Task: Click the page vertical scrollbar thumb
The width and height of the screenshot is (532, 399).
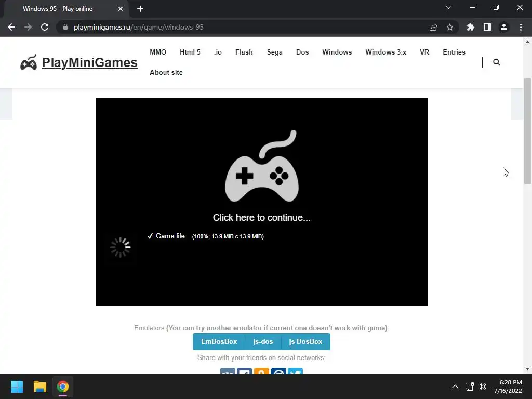Action: [527, 131]
